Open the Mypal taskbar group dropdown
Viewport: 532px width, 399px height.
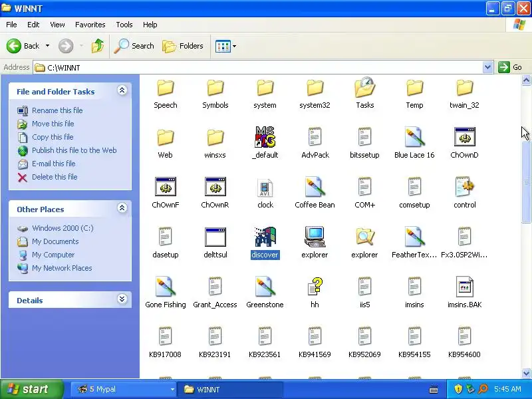(x=172, y=390)
